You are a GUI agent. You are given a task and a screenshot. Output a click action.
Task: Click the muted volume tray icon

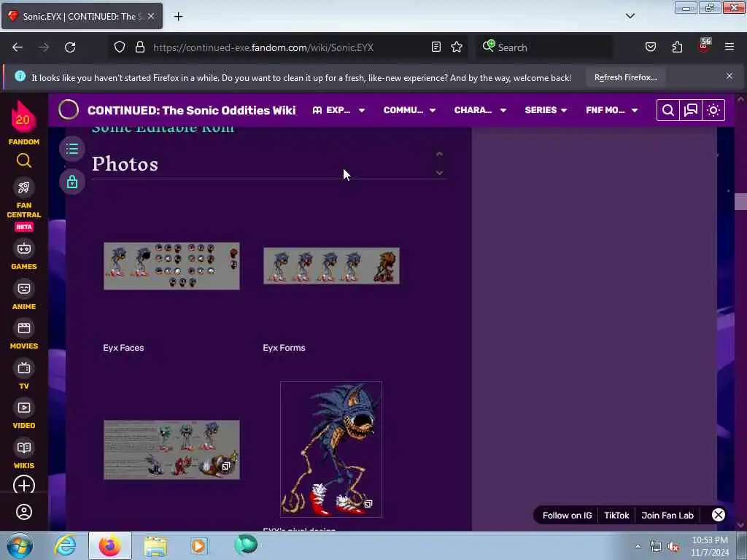673,546
